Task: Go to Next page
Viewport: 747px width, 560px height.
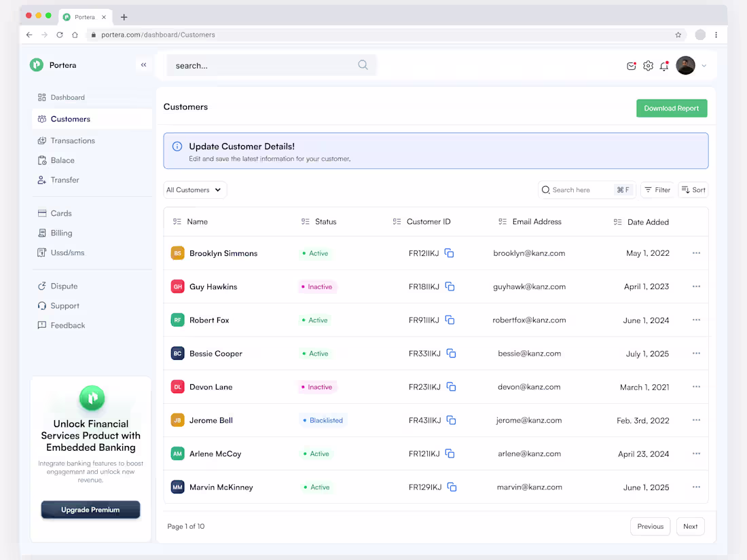Action: (x=690, y=526)
